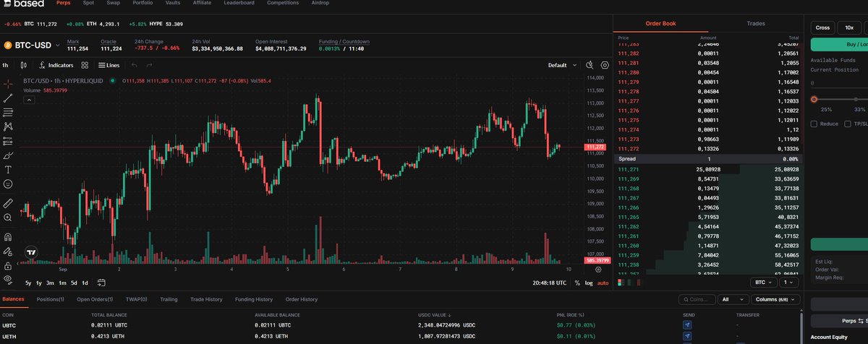The width and height of the screenshot is (868, 344).
Task: Open candlestick chart style selector
Action: point(24,65)
